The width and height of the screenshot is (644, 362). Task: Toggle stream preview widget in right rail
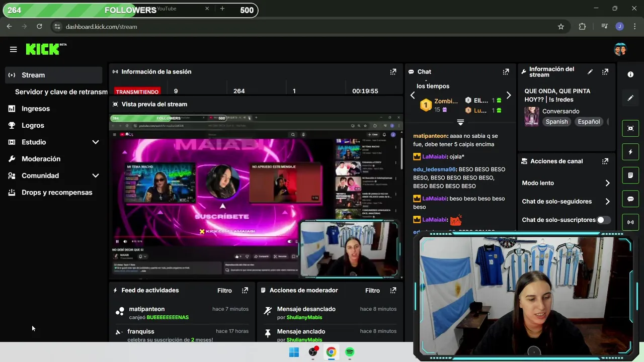point(630,128)
